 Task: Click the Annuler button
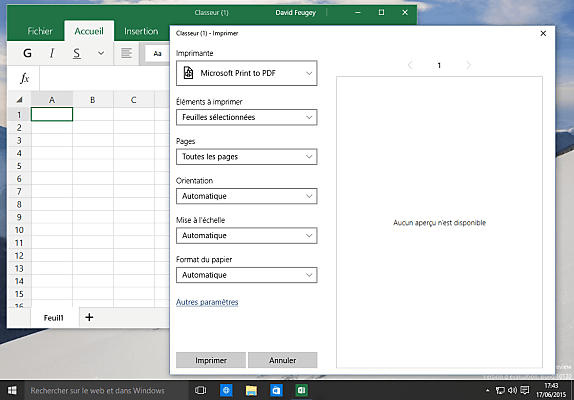coord(283,360)
